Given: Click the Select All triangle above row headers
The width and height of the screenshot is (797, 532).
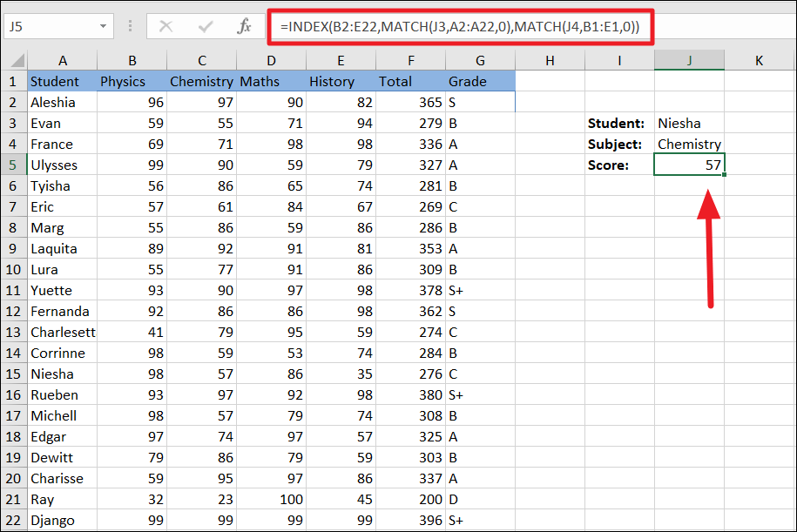Looking at the screenshot, I should pos(18,61).
